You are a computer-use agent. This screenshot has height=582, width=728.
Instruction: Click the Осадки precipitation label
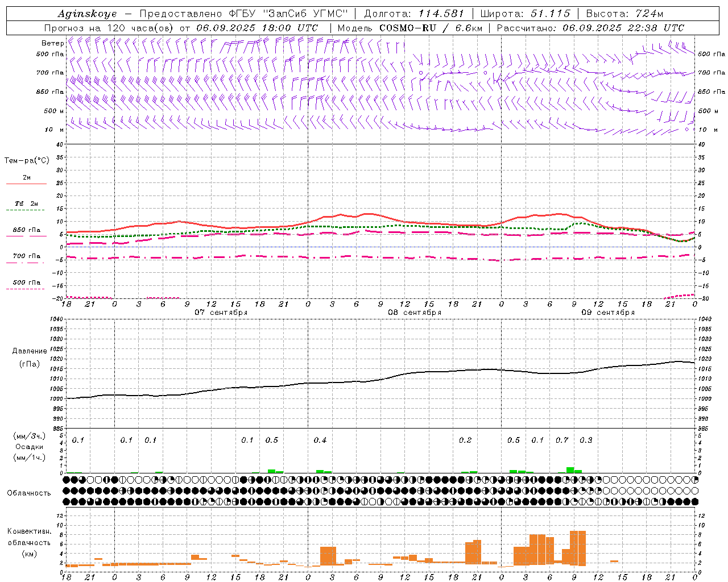(x=29, y=447)
